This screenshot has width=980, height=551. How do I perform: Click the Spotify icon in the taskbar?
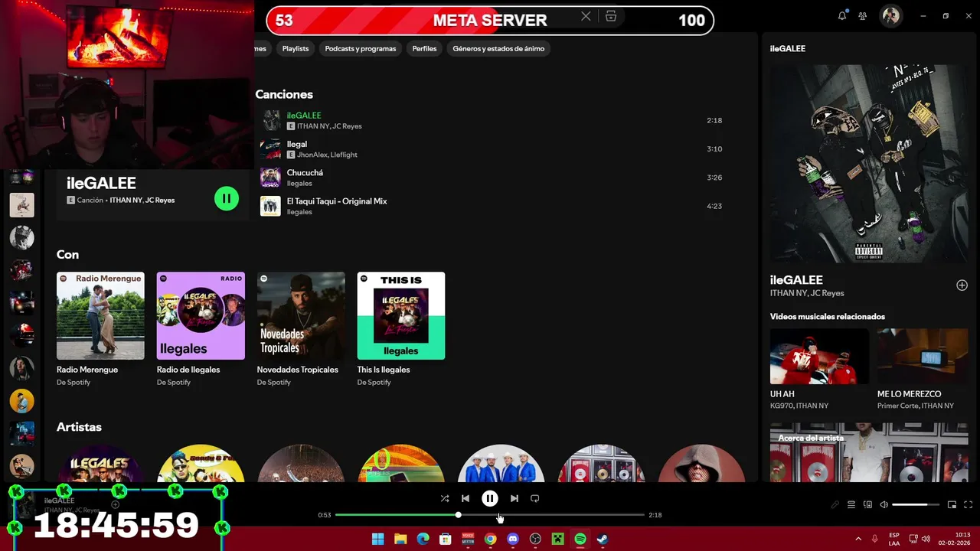[580, 539]
